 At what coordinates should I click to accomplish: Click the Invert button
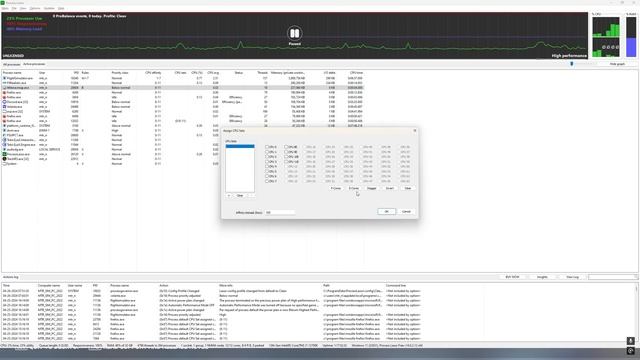tap(389, 188)
